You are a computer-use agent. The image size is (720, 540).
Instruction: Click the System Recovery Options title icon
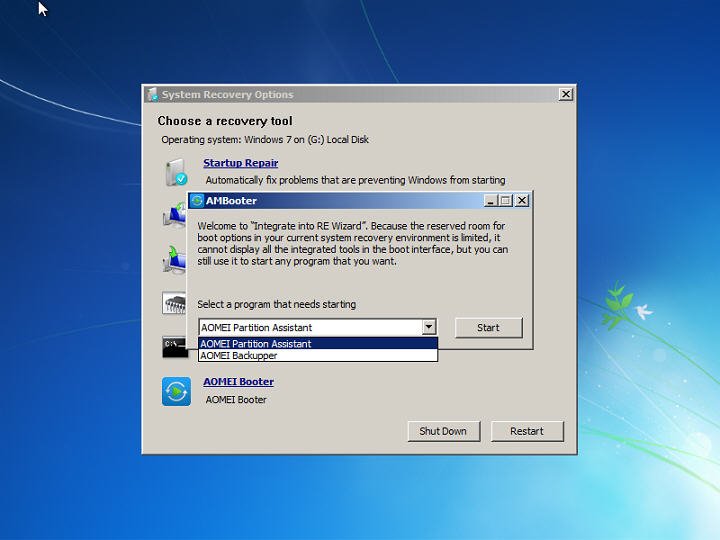click(x=152, y=95)
